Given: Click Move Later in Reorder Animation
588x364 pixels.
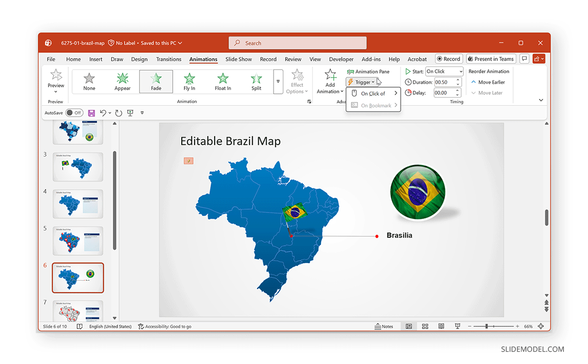Looking at the screenshot, I should [487, 93].
